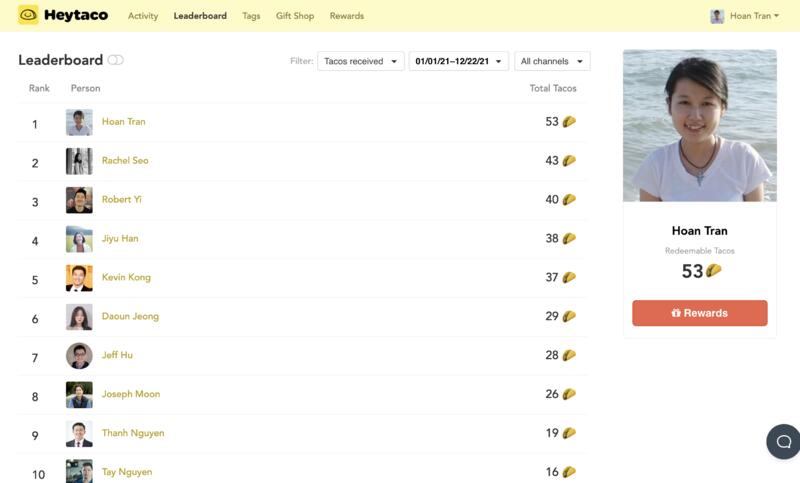The height and width of the screenshot is (483, 800).
Task: Click Robert Yi's avatar picture
Action: [79, 200]
